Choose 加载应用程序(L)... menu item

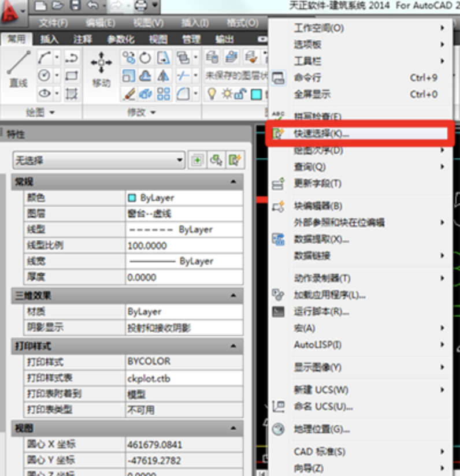coord(359,295)
